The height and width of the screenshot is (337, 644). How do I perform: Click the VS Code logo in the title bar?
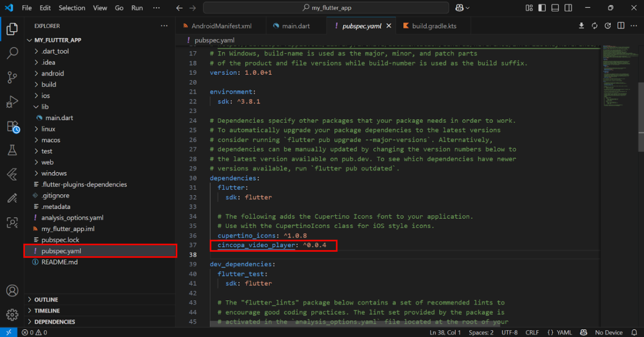(9, 8)
